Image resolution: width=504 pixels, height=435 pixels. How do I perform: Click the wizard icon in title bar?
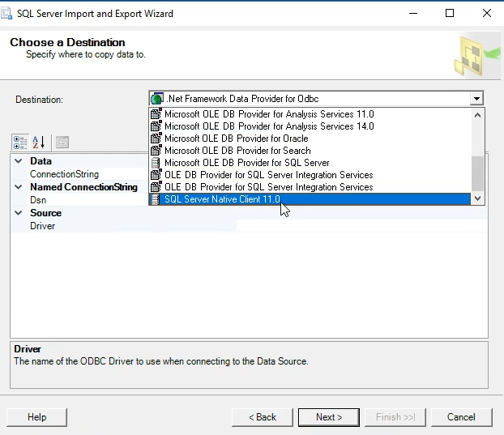pos(6,14)
